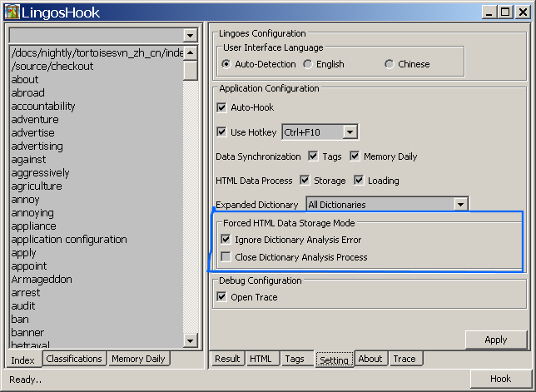Select the word 'aggressively'
The image size is (536, 392).
[97, 172]
